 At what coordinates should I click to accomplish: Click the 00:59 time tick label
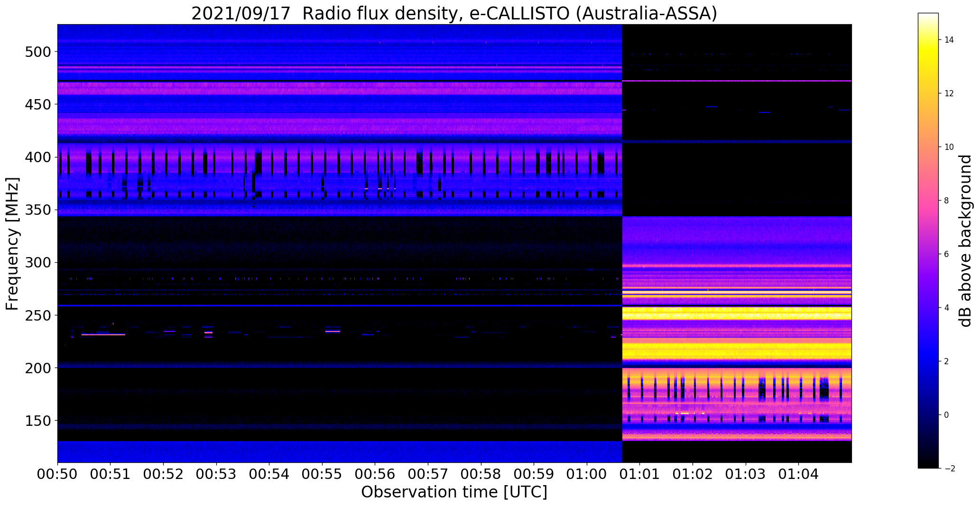point(534,474)
